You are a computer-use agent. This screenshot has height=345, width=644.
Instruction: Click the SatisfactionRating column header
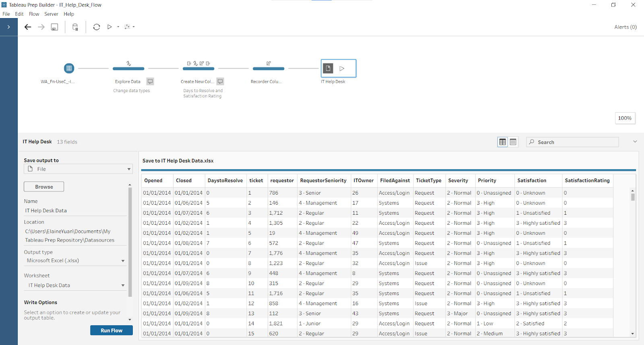pos(587,181)
